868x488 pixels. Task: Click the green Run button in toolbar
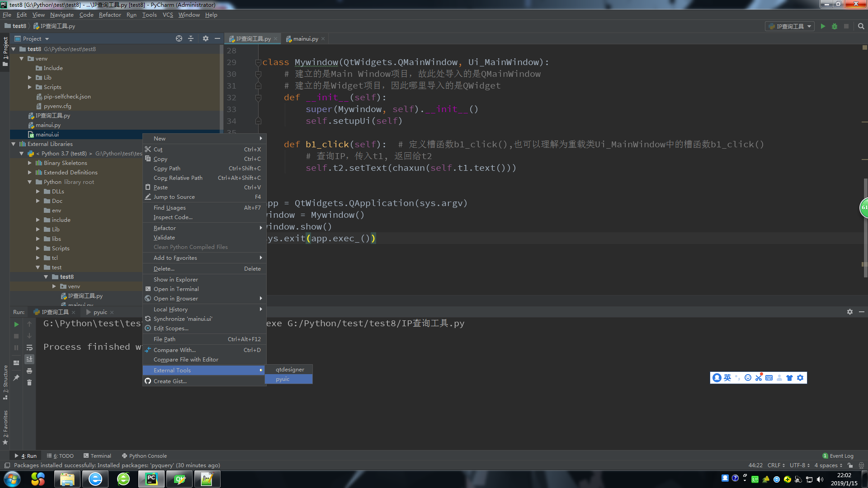[x=823, y=26]
